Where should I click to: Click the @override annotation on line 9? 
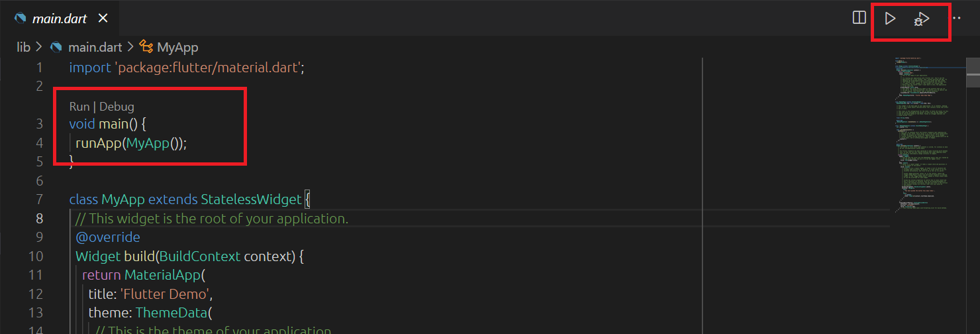[108, 237]
